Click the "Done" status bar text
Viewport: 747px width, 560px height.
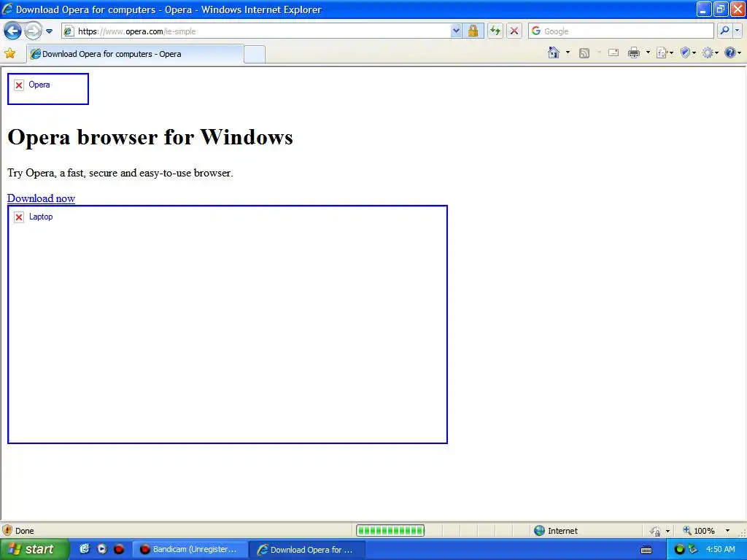click(24, 531)
